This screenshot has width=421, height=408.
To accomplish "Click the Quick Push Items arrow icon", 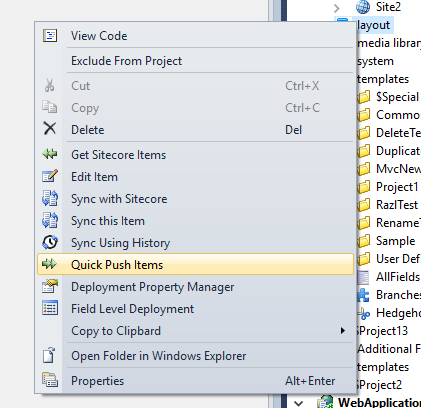I will pos(50,264).
